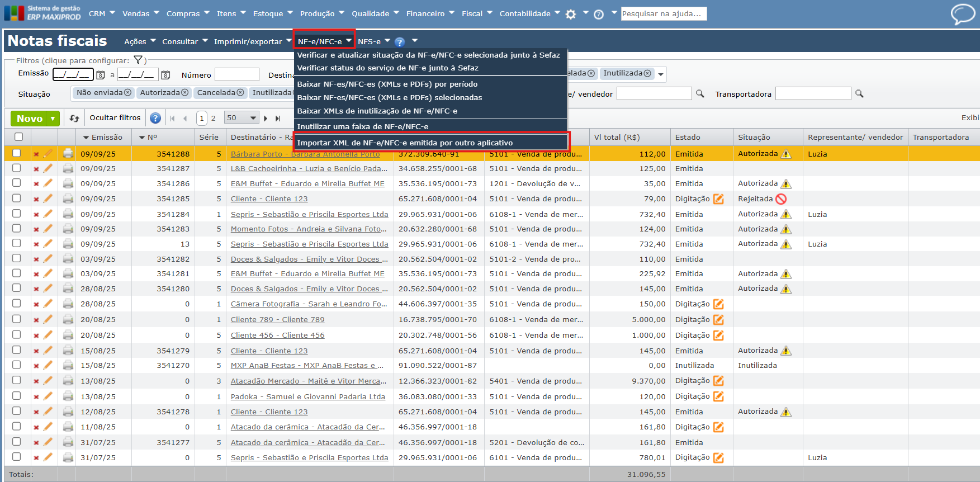980x482 pixels.
Task: Choose Verificar e atualizar situação junto à Sefaz
Action: pos(429,55)
